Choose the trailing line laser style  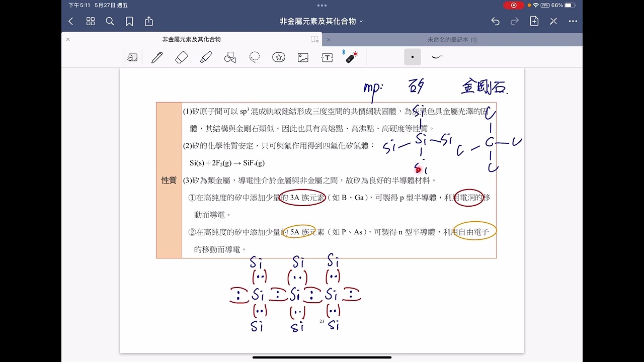coord(437,57)
